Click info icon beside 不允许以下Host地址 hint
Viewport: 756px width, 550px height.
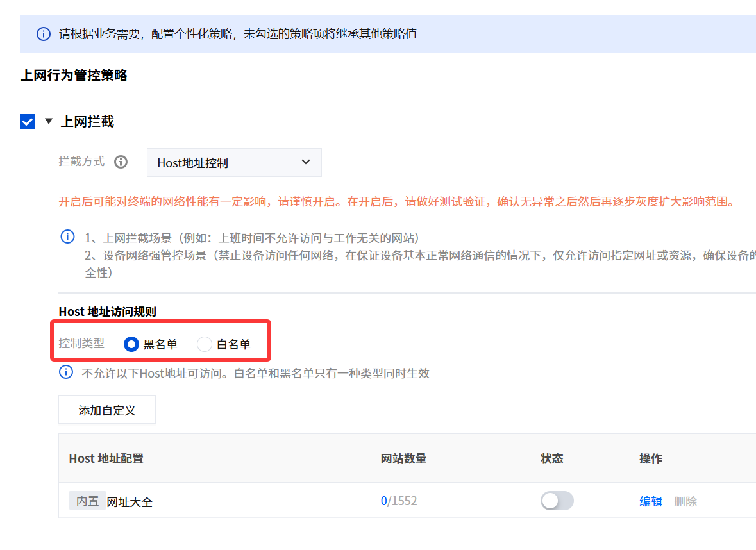66,372
